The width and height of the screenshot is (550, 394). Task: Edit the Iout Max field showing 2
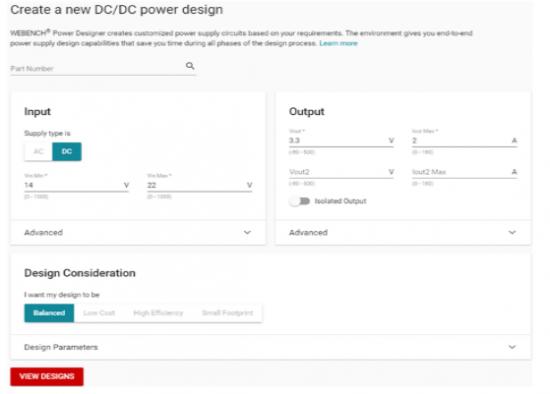tap(464, 140)
